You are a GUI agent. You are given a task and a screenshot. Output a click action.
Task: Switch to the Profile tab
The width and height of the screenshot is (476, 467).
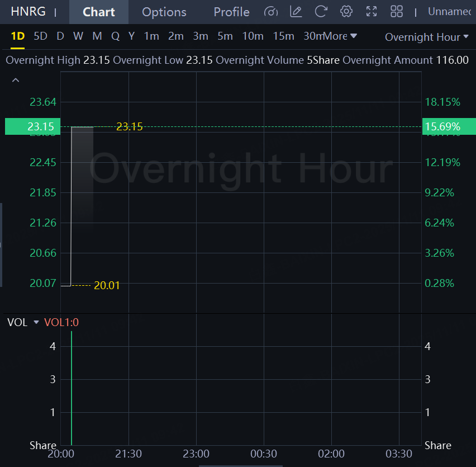[x=231, y=12]
